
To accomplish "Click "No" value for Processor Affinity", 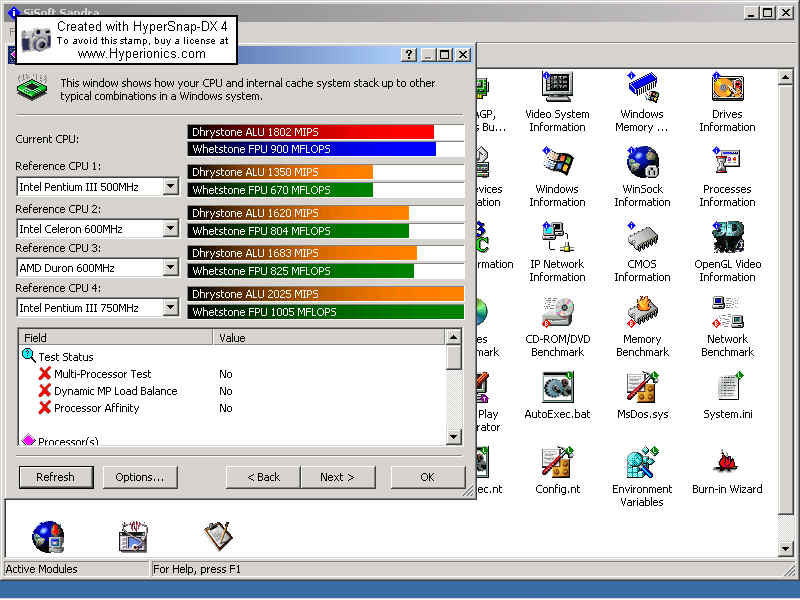I will pyautogui.click(x=226, y=408).
